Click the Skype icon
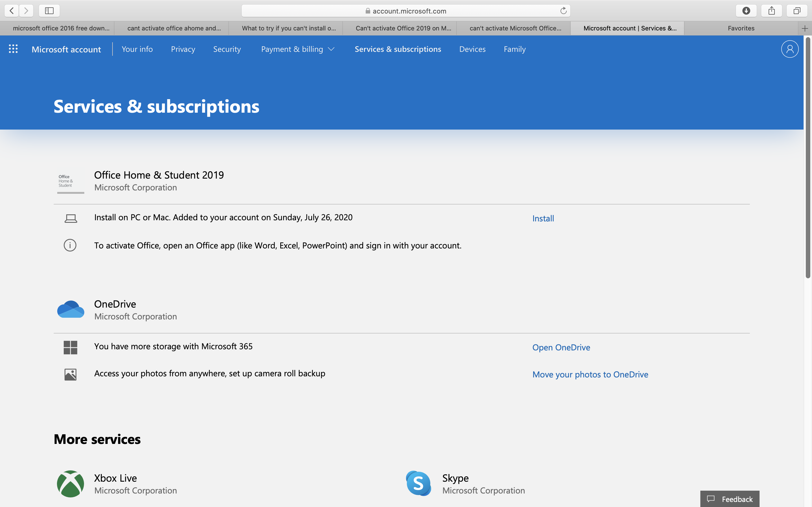 tap(418, 483)
